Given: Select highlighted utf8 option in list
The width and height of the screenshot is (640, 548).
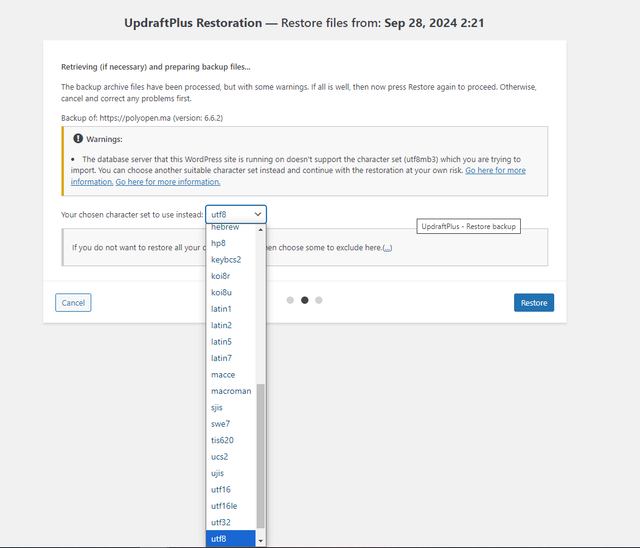Looking at the screenshot, I should coord(231,539).
